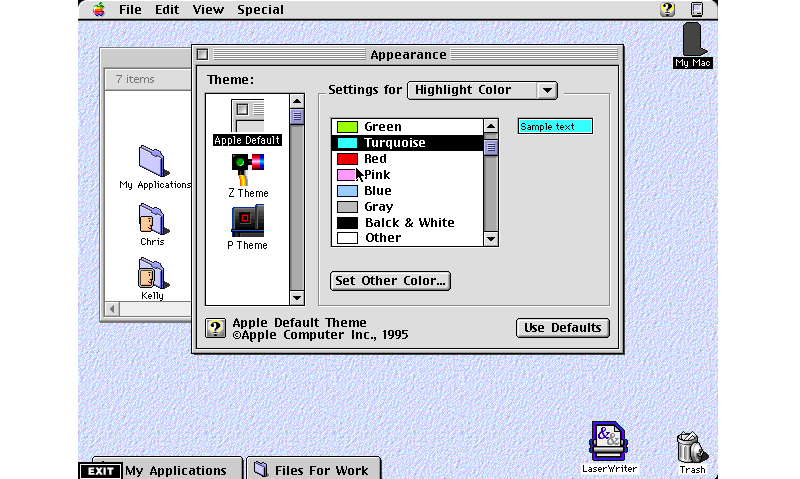Choose the Other highlight color option

(407, 238)
